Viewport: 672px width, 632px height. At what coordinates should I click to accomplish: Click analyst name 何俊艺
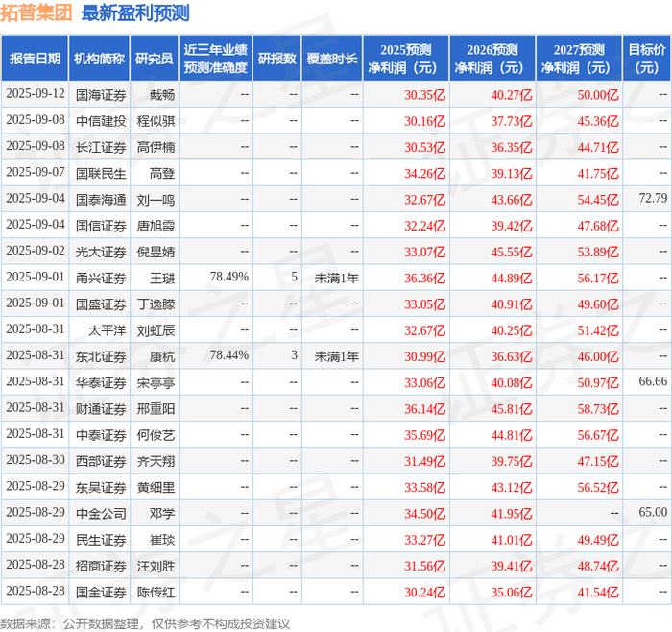(156, 435)
